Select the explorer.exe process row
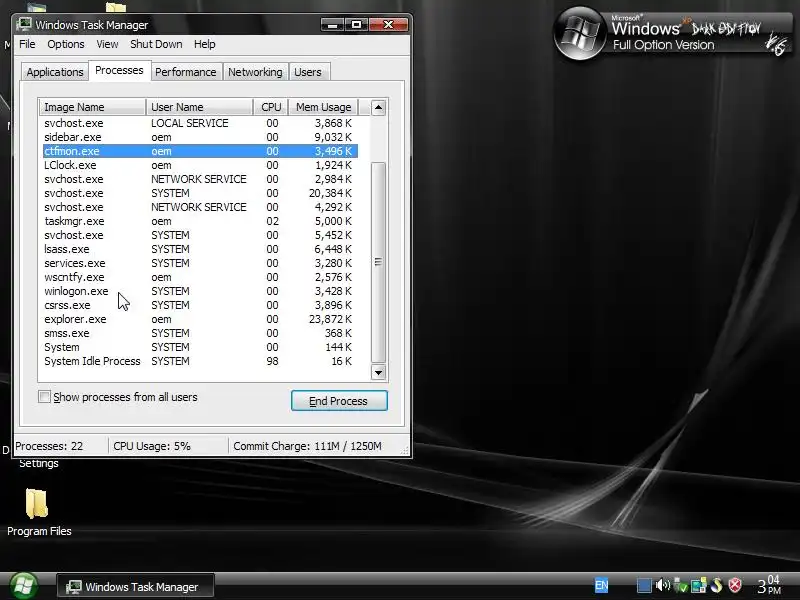This screenshot has width=800, height=600. click(x=200, y=319)
